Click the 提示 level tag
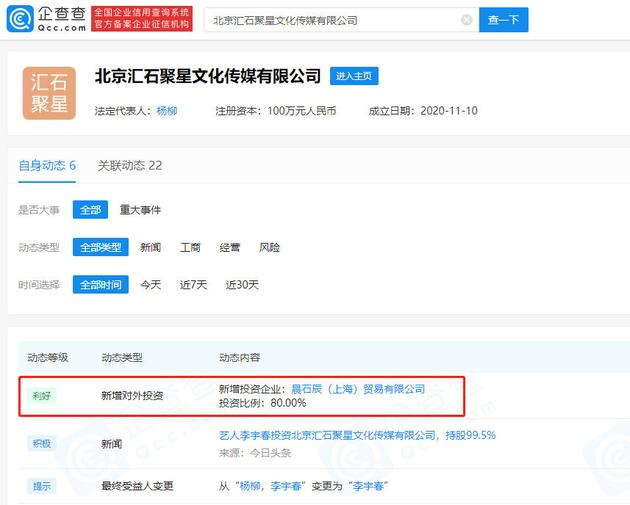 pyautogui.click(x=42, y=486)
